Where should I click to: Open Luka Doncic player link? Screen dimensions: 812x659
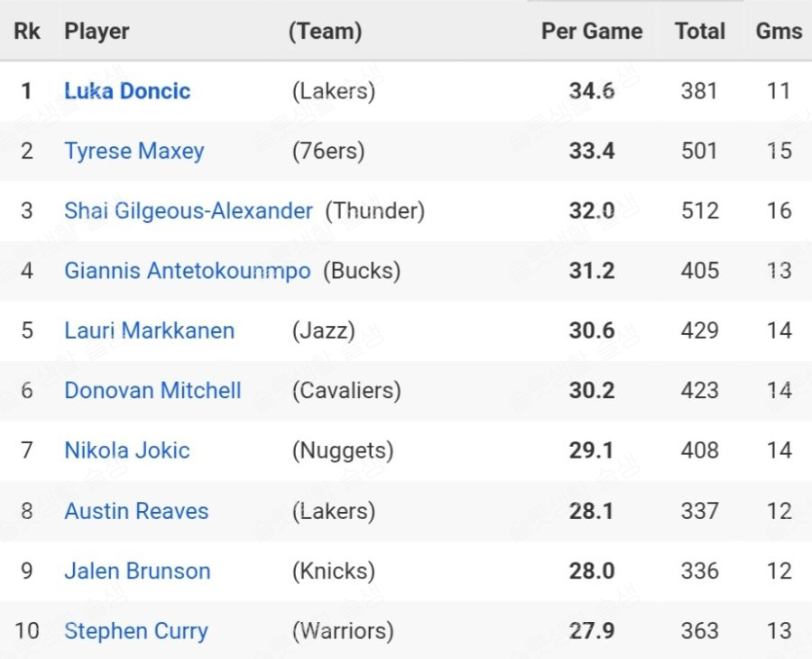coord(127,91)
